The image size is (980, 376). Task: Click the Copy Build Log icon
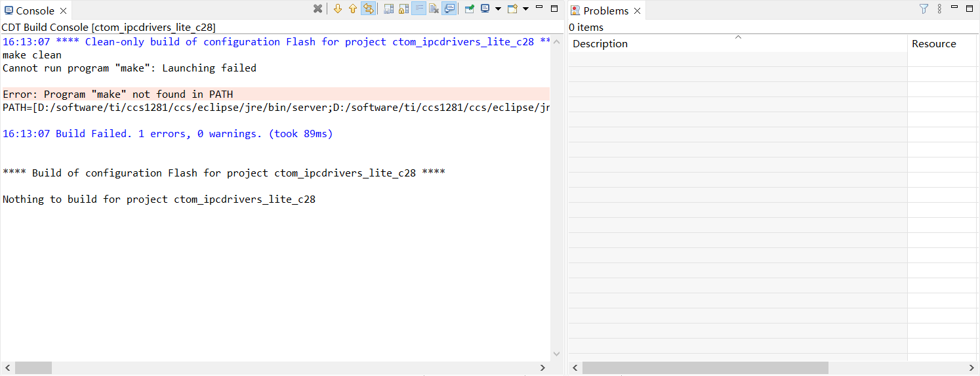point(388,9)
